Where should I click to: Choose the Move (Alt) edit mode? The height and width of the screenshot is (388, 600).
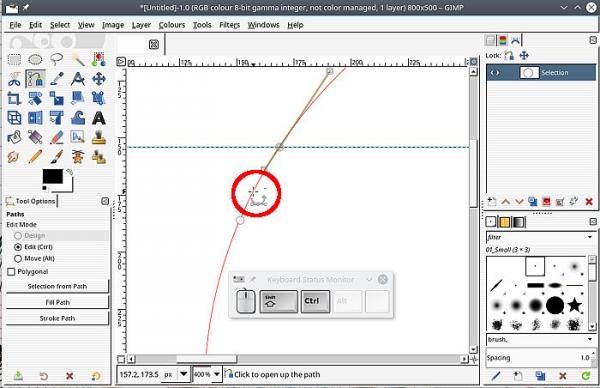point(18,259)
